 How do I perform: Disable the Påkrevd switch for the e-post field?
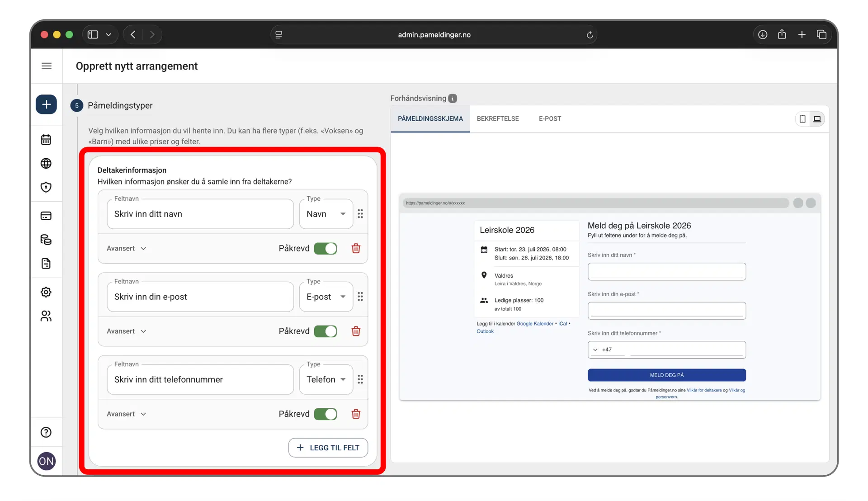pyautogui.click(x=325, y=331)
